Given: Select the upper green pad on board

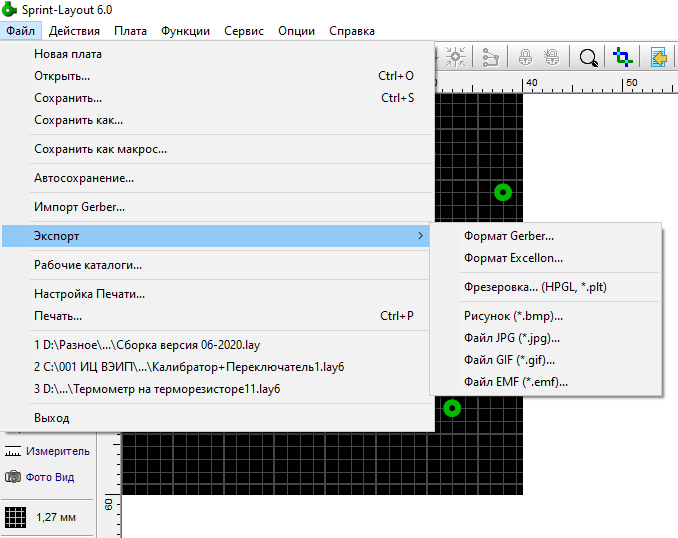Looking at the screenshot, I should click(x=503, y=192).
